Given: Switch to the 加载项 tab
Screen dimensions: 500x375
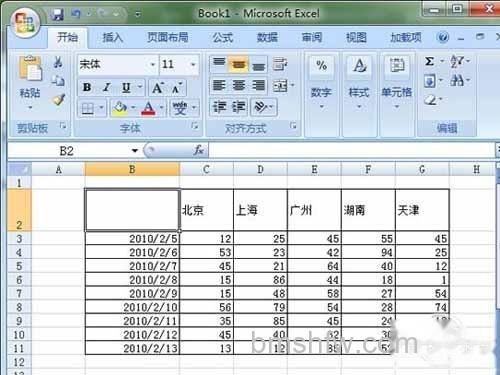Looking at the screenshot, I should pyautogui.click(x=406, y=37).
